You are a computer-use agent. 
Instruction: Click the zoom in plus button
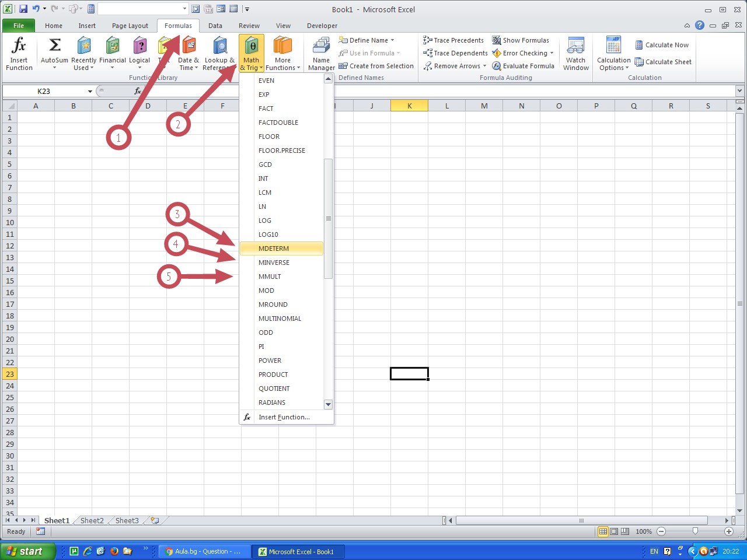[729, 531]
